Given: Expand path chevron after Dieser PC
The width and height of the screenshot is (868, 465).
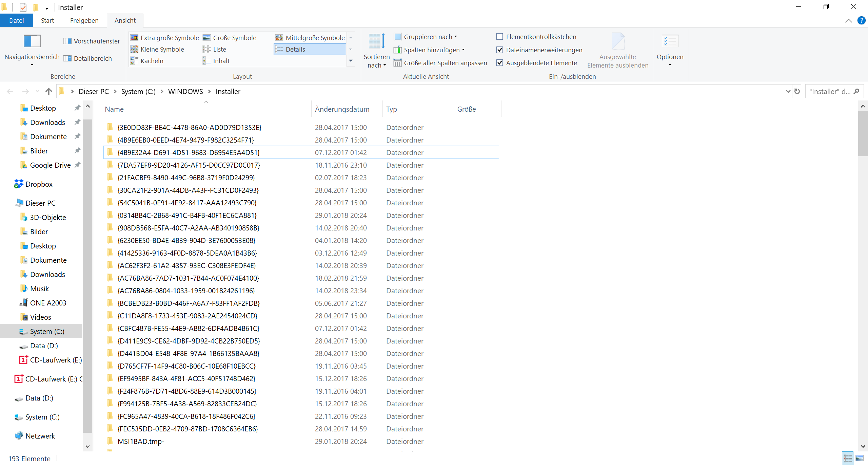Looking at the screenshot, I should coord(115,91).
